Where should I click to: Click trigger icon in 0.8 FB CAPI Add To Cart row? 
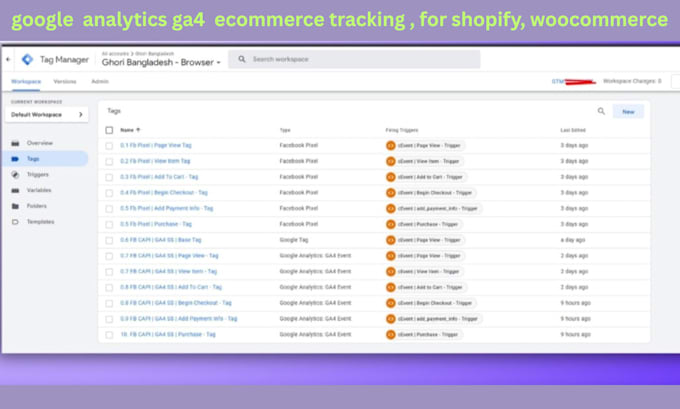[391, 287]
